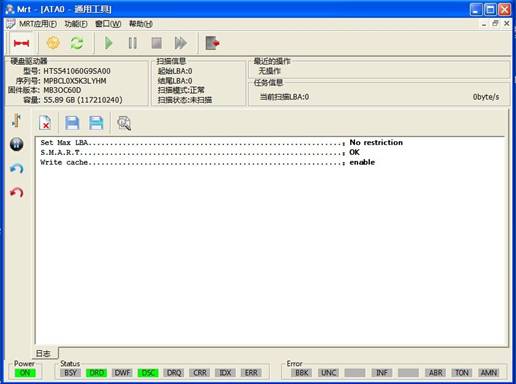
Task: Click the Mrt title bar icon
Action: pyautogui.click(x=10, y=9)
